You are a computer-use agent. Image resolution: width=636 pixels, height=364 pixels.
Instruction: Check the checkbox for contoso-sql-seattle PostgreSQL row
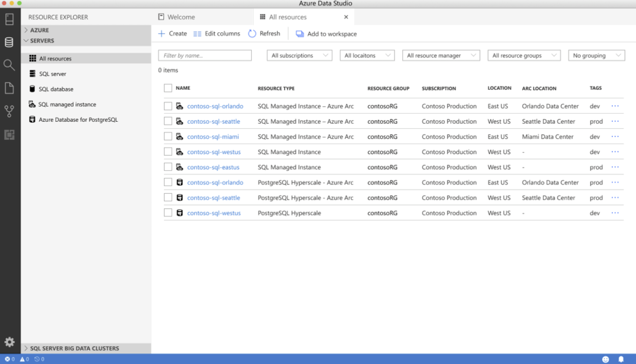point(168,197)
